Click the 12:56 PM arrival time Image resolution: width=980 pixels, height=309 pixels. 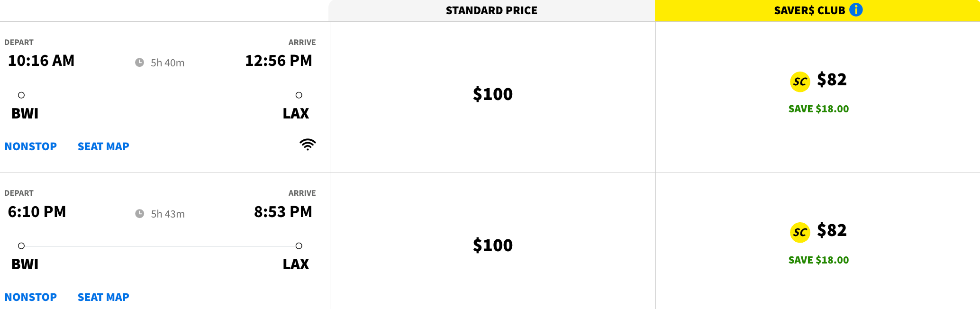click(278, 61)
